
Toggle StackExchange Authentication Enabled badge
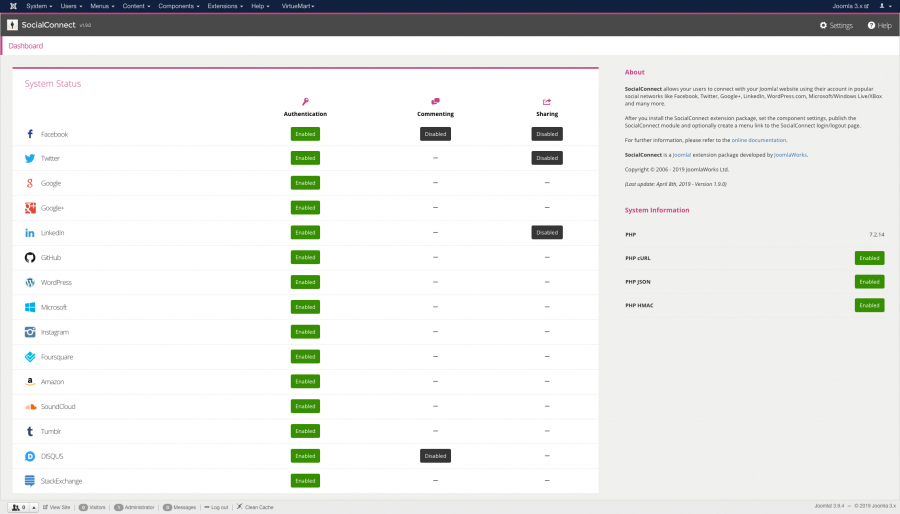coord(305,481)
